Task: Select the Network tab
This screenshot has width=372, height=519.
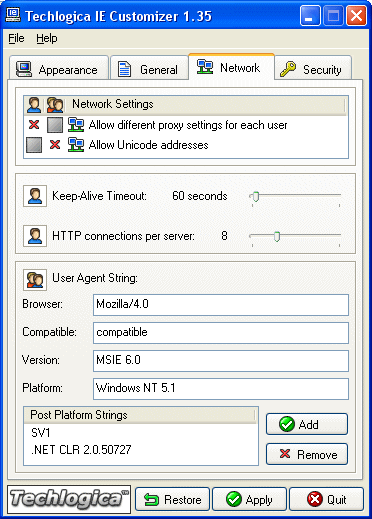Action: click(231, 67)
